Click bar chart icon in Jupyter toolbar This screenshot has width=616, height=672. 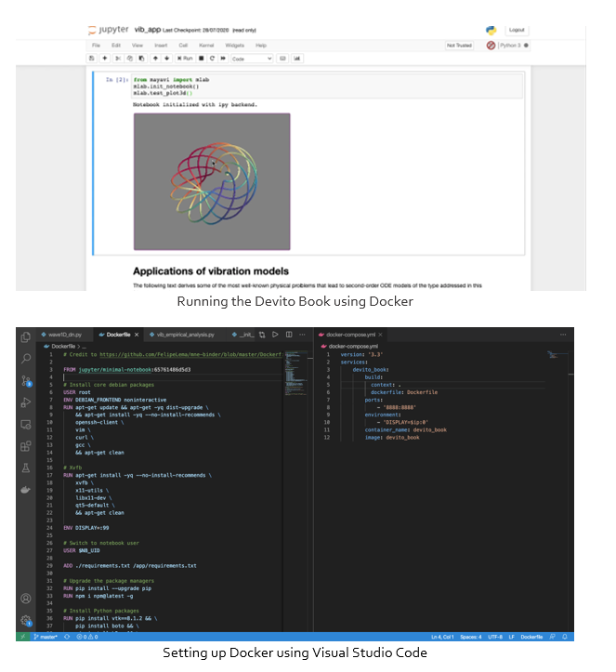[297, 59]
